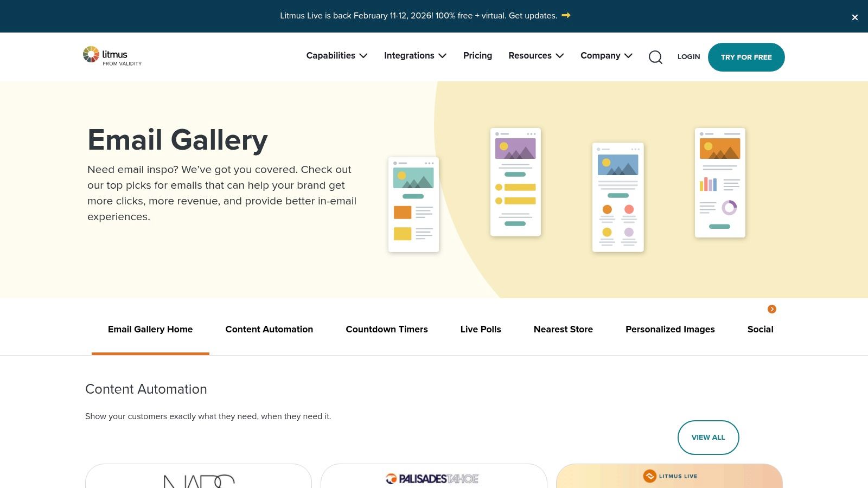Click the Palisades Tahoe logo card
The width and height of the screenshot is (868, 488).
(x=433, y=479)
